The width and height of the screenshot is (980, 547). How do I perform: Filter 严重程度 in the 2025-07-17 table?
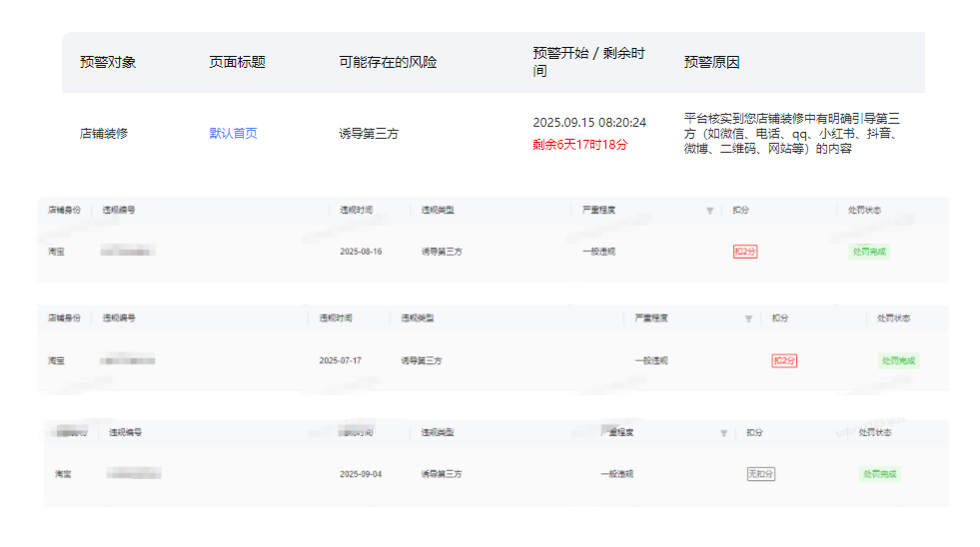[748, 318]
